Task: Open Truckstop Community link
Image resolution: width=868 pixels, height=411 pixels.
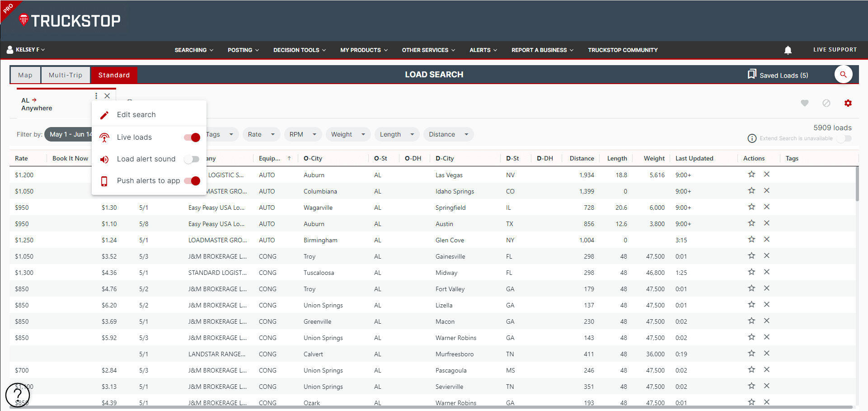Action: click(x=623, y=50)
